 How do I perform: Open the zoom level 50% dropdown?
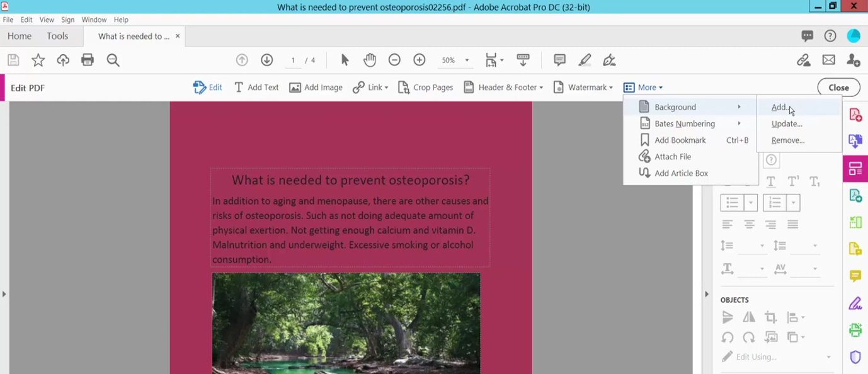[x=467, y=60]
